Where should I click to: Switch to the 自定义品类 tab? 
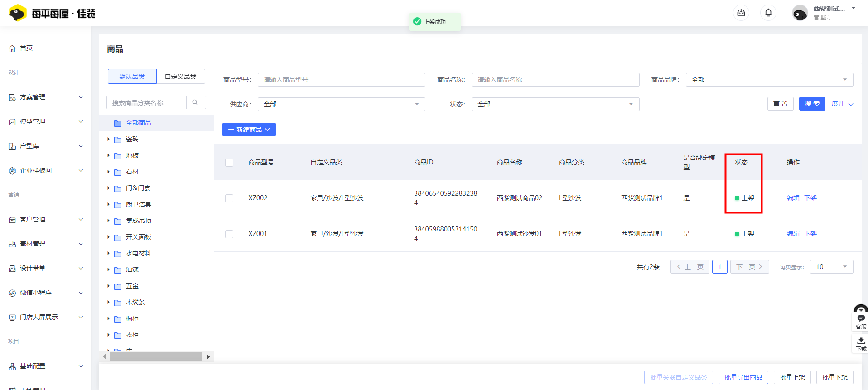coord(181,77)
